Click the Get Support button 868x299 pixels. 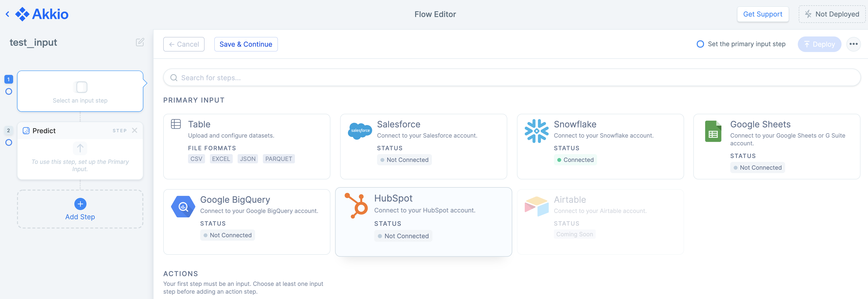coord(763,14)
